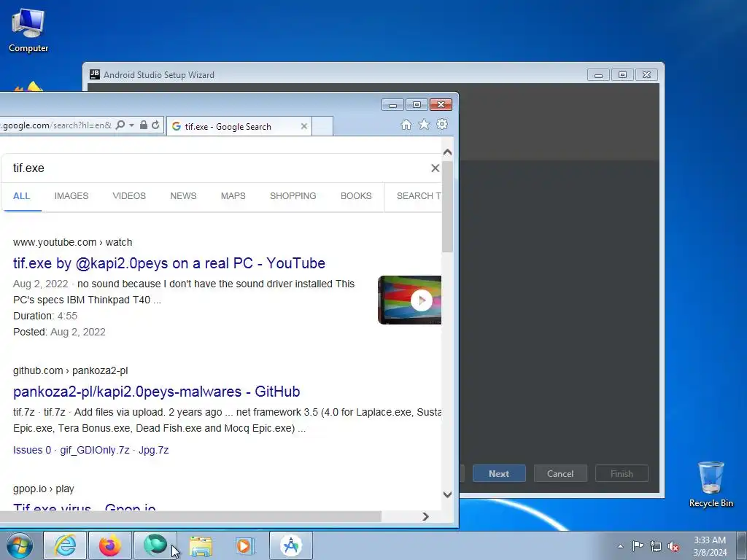
Task: Click Cancel in Android Studio Setup Wizard
Action: point(560,474)
